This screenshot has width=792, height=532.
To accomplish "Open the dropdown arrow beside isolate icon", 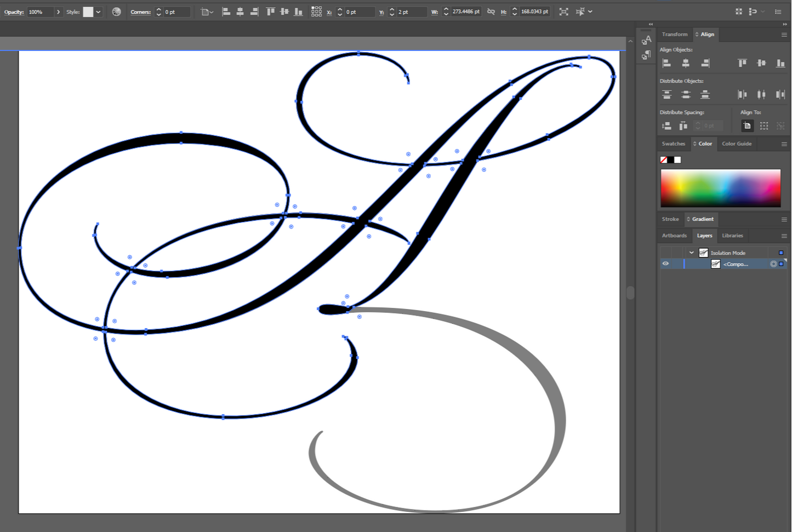I will 590,12.
